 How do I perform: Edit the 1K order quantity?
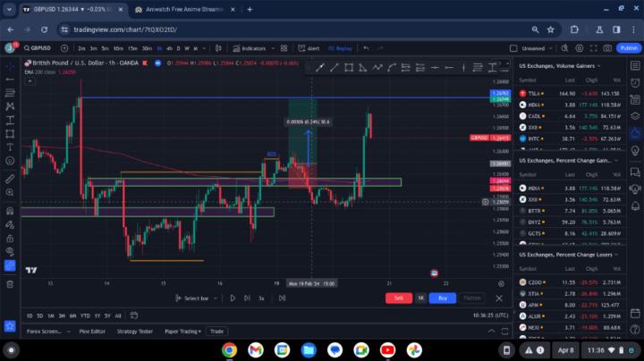click(x=420, y=298)
